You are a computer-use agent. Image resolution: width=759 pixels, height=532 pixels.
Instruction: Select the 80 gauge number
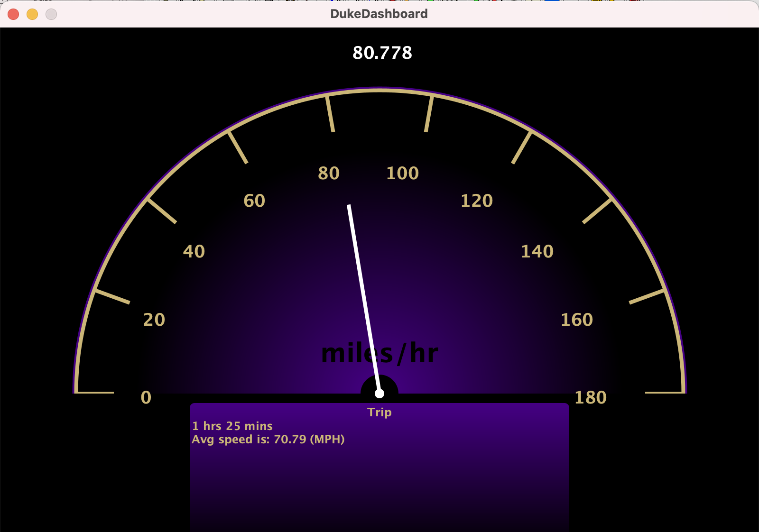click(329, 173)
